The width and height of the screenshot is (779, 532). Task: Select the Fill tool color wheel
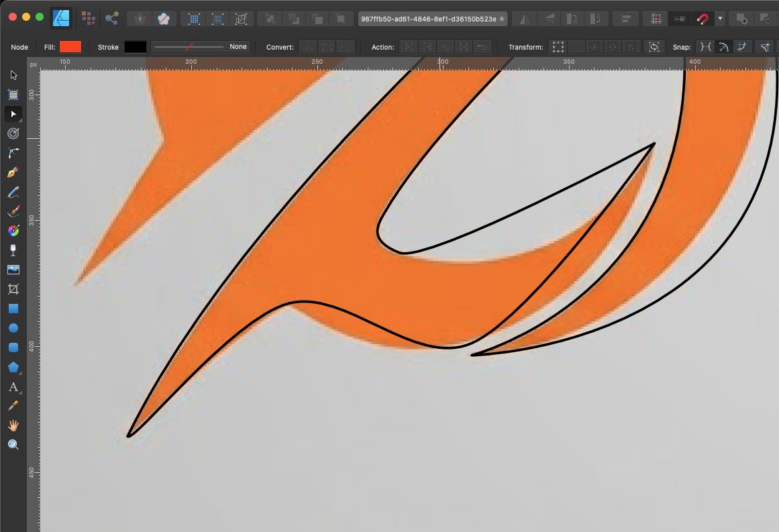coord(13,231)
